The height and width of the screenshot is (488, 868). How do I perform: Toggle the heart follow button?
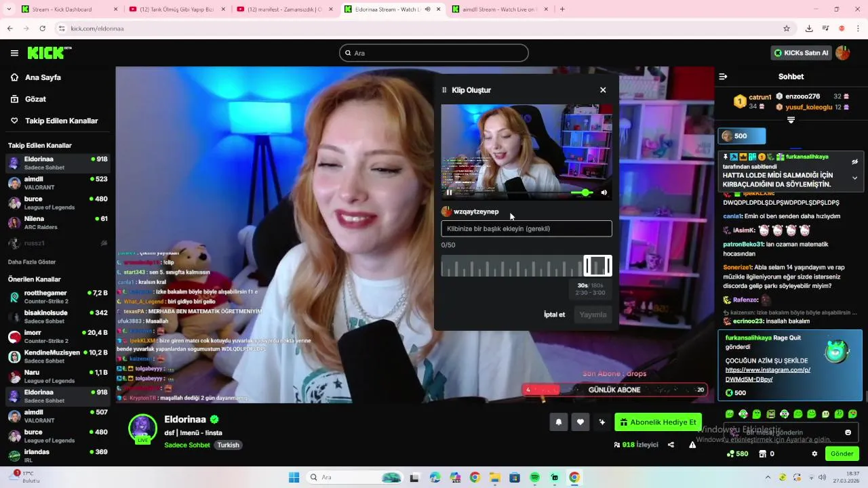point(580,422)
